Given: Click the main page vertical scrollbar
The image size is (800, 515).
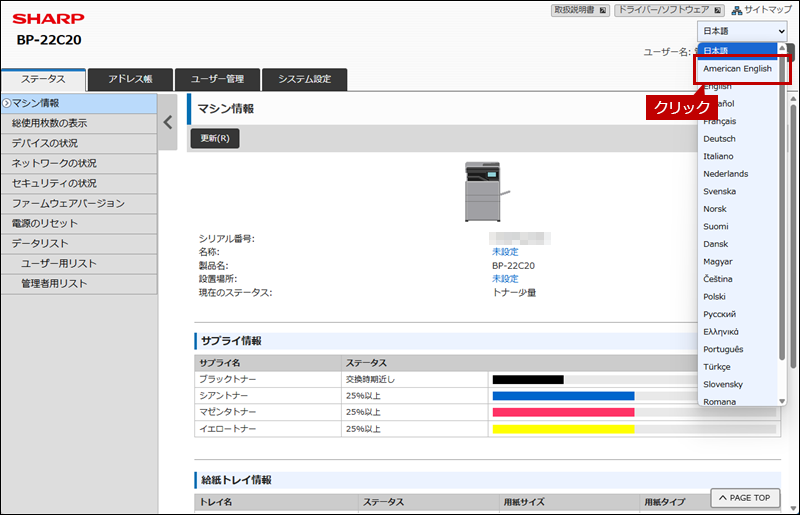Looking at the screenshot, I should [793, 236].
